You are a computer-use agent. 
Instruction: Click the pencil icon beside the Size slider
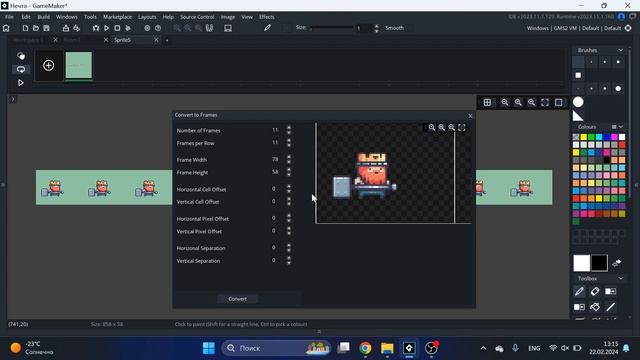(x=267, y=28)
